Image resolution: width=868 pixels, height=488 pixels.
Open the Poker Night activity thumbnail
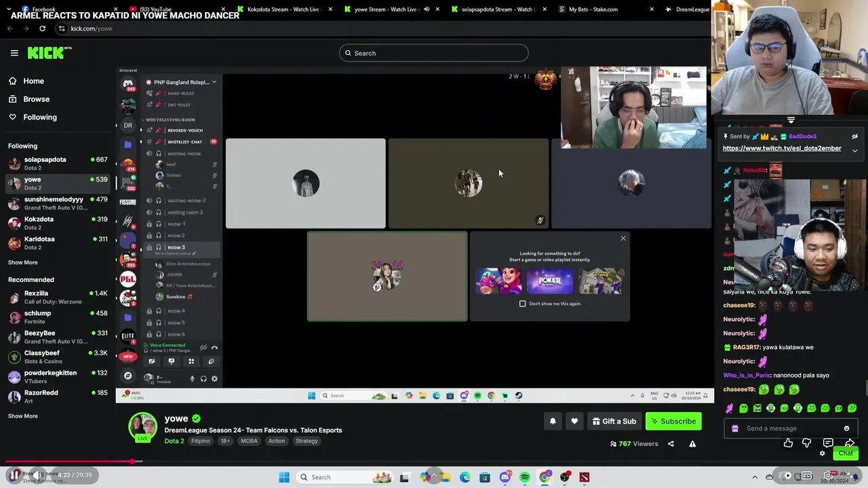tap(549, 281)
